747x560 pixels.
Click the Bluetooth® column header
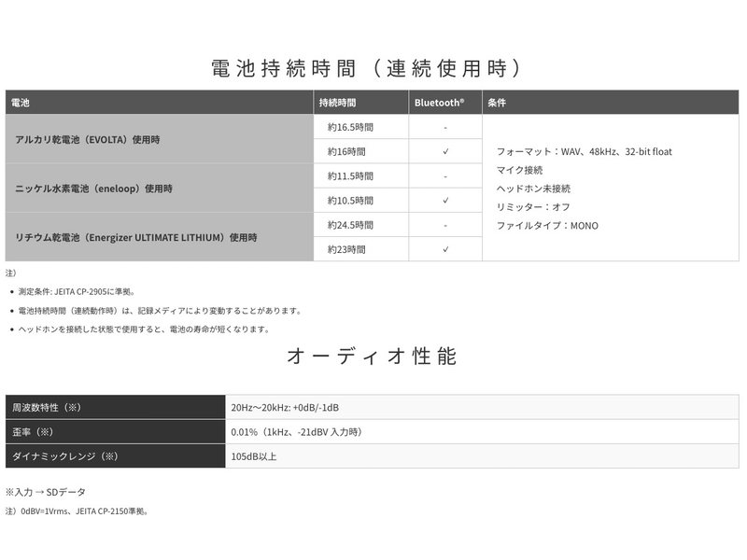(439, 103)
